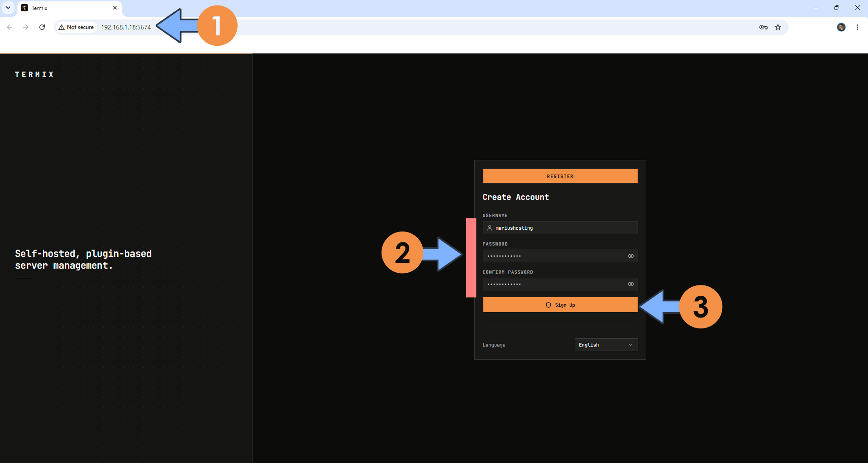Focus the Password field
Screen dimensions: 868x463
pos(560,256)
